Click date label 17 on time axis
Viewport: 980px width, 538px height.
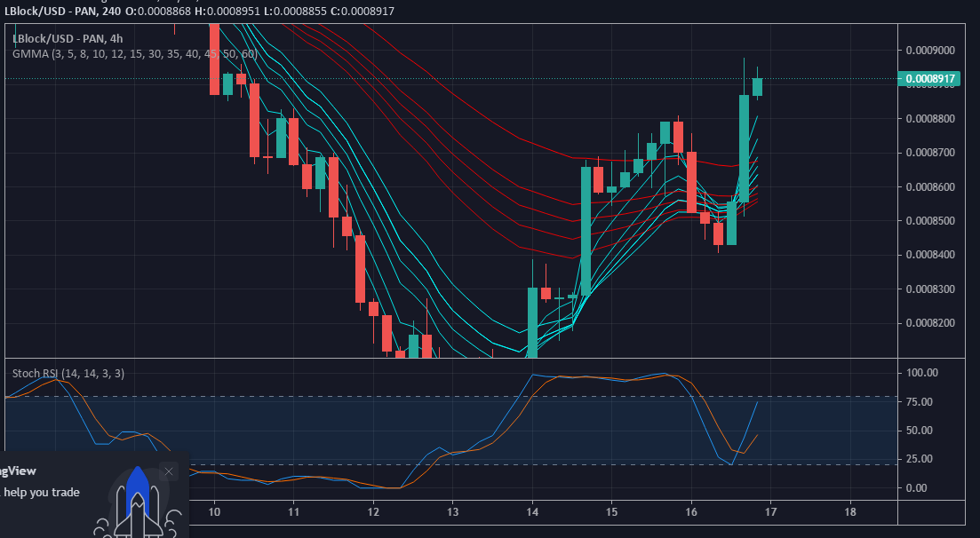tap(770, 512)
